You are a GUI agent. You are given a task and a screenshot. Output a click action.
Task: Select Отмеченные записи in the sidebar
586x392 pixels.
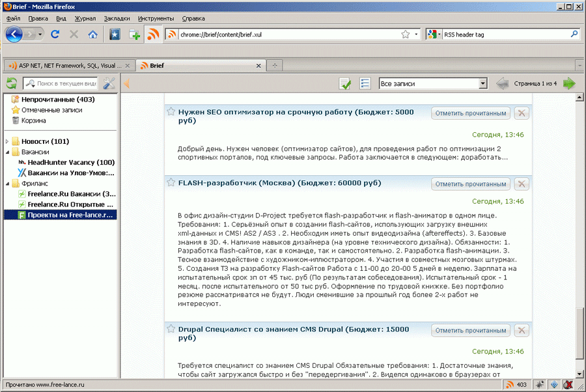[51, 110]
